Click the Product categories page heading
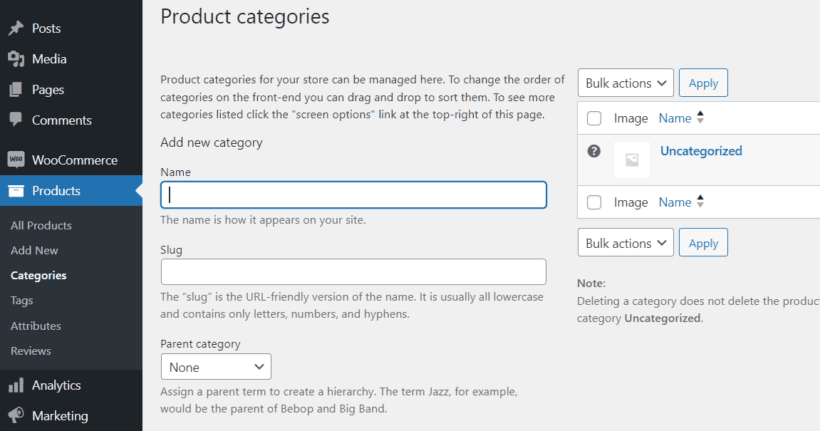Image resolution: width=820 pixels, height=431 pixels. 245,17
